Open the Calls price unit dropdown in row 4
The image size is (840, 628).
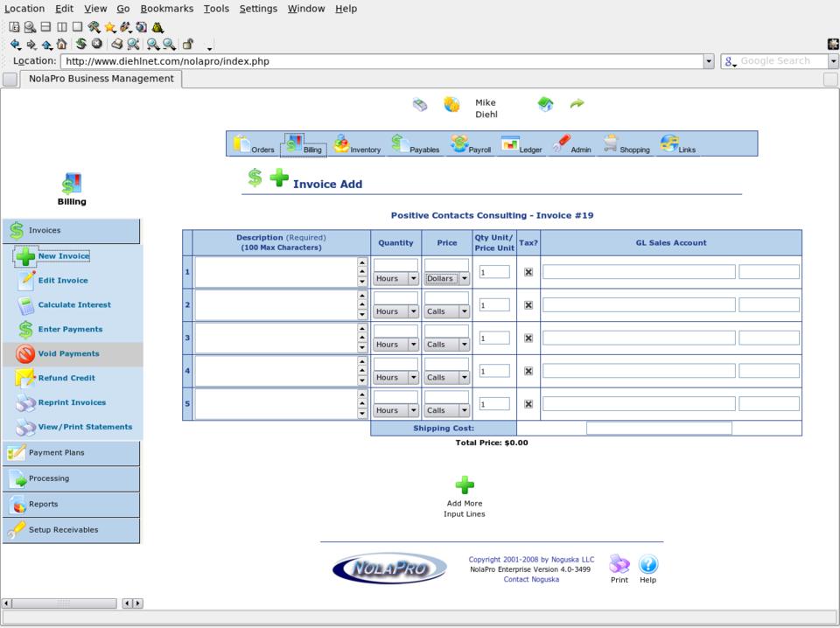click(447, 378)
